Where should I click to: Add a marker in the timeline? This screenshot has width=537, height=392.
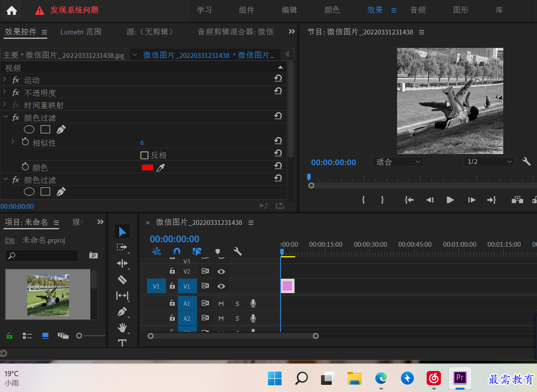218,251
